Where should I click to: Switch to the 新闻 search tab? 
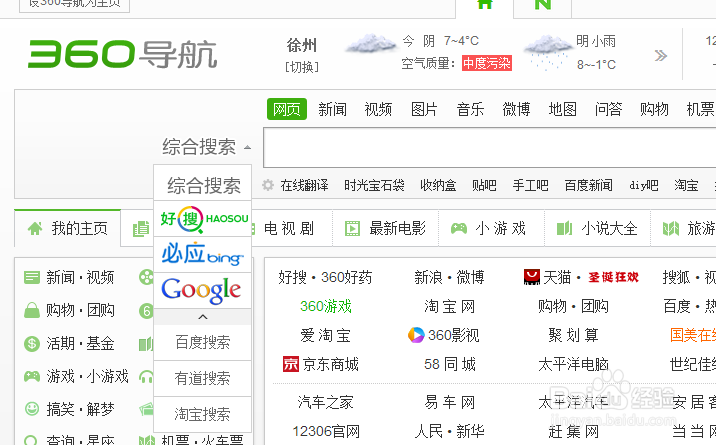(x=332, y=109)
